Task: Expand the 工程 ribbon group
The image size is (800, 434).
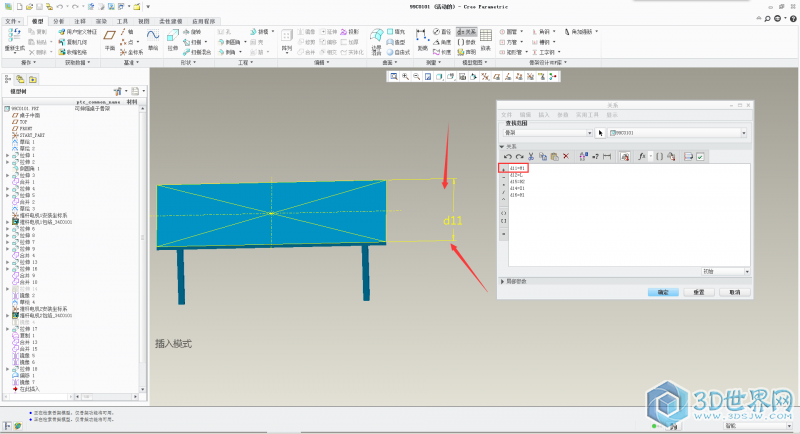Action: tap(245, 62)
